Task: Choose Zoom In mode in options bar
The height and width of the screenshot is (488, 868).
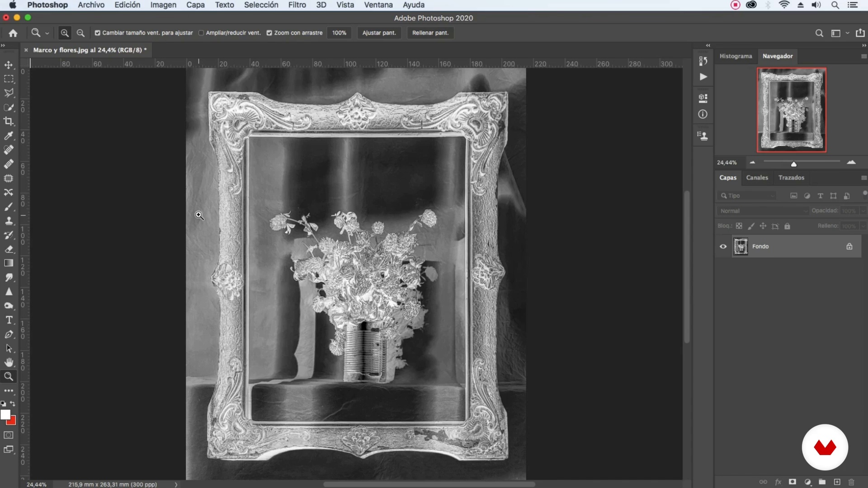Action: pos(65,33)
